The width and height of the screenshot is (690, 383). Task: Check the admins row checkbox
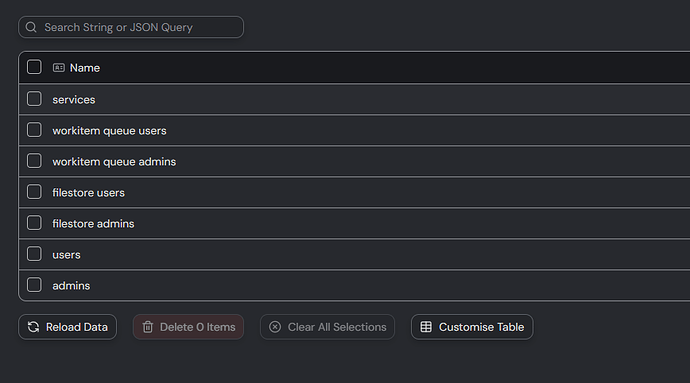pyautogui.click(x=34, y=285)
